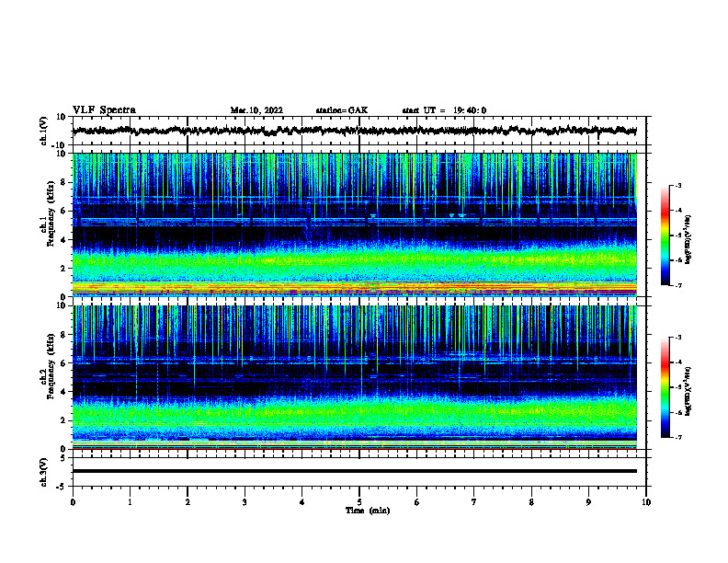728x563 pixels.
Task: Select the date text "Mar.10, 2022"
Action: tap(256, 110)
